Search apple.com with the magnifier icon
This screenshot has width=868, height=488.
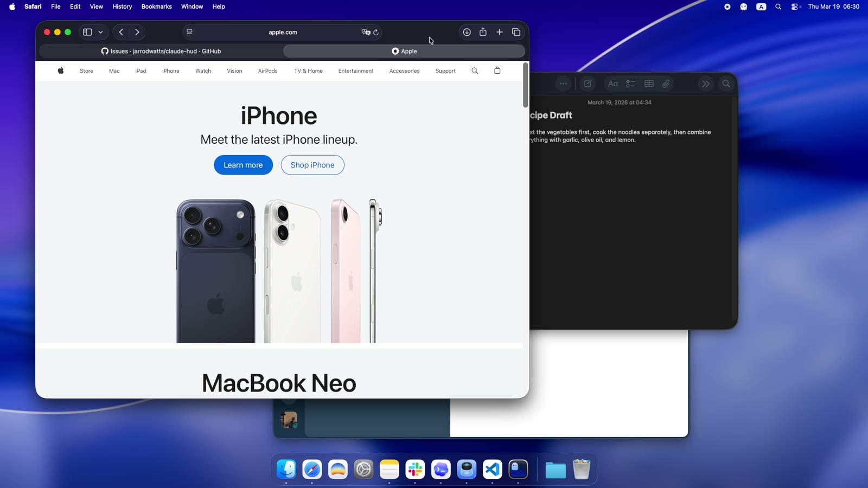point(475,70)
